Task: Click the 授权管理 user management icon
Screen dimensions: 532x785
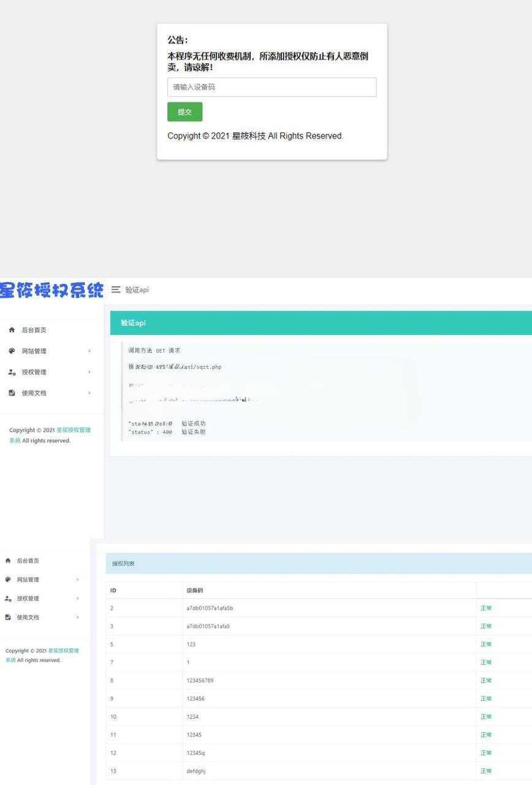Action: 10,372
